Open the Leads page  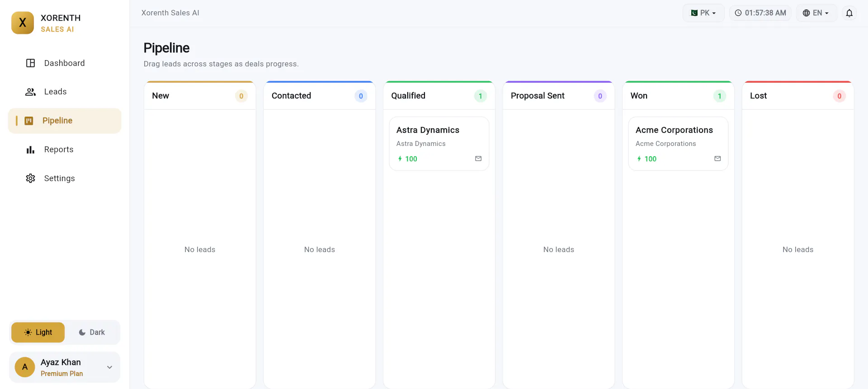[x=65, y=92]
